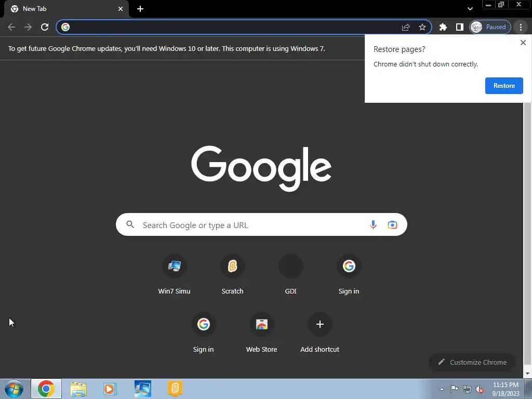Open the Web Store shortcut
532x399 pixels.
(x=262, y=333)
